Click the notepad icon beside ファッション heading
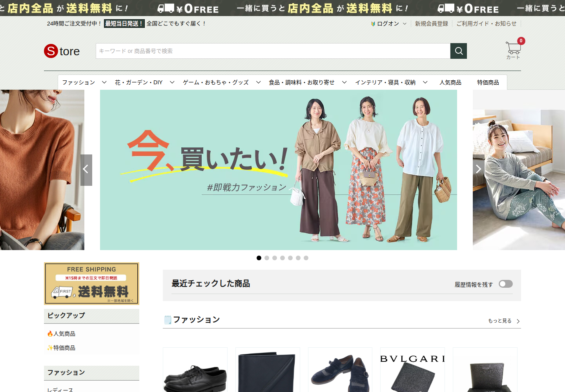Screen dimensions: 565x392 (168, 320)
